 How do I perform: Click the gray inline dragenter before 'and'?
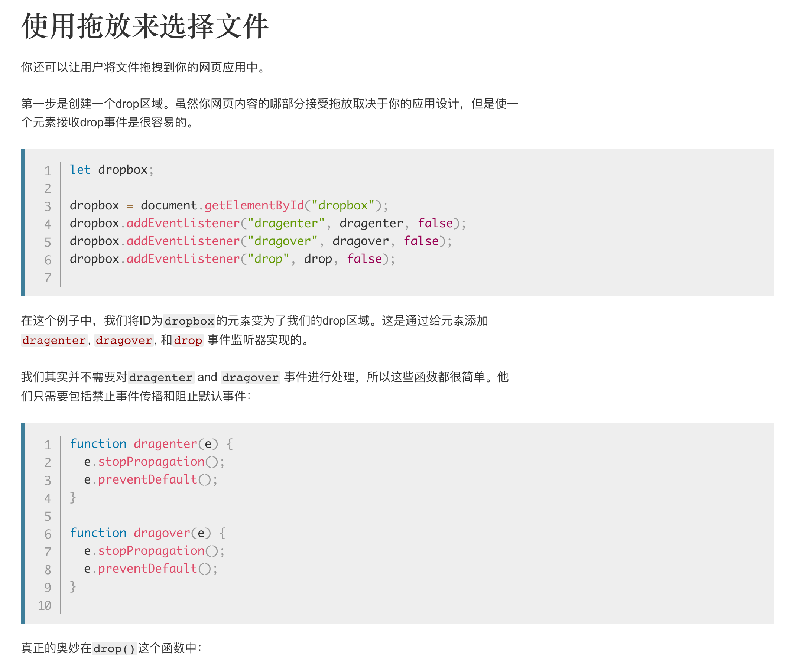pos(161,377)
